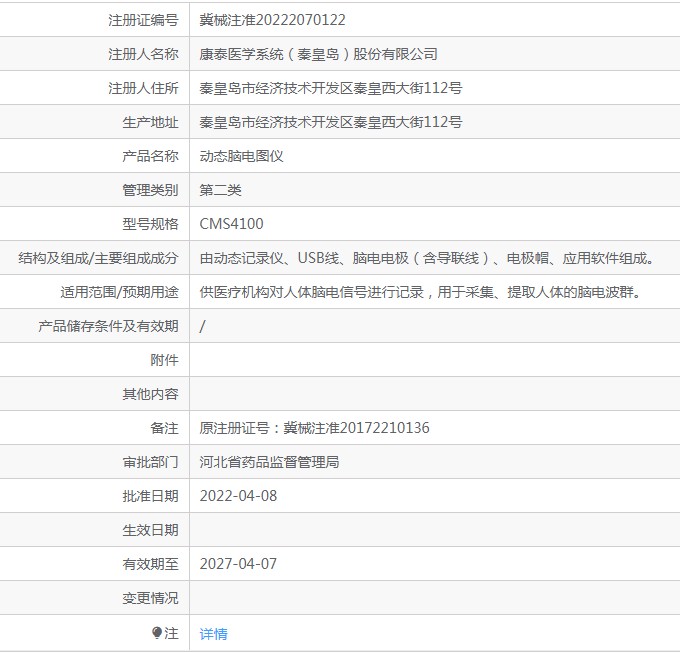Click registrant name 康泰医学系统（秦皇岛）股份有限公司
Screen dimensions: 680x653
(x=318, y=54)
